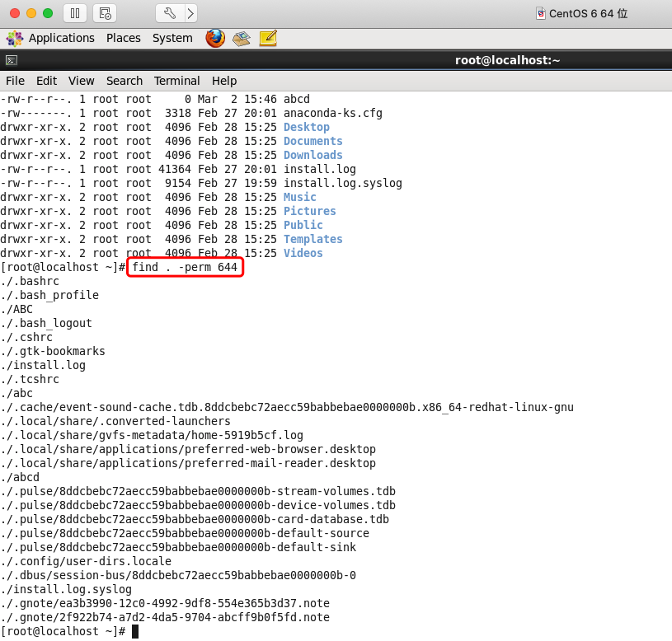Click the 2f922b74 gnote file line
This screenshot has height=641, width=672.
coord(165,617)
